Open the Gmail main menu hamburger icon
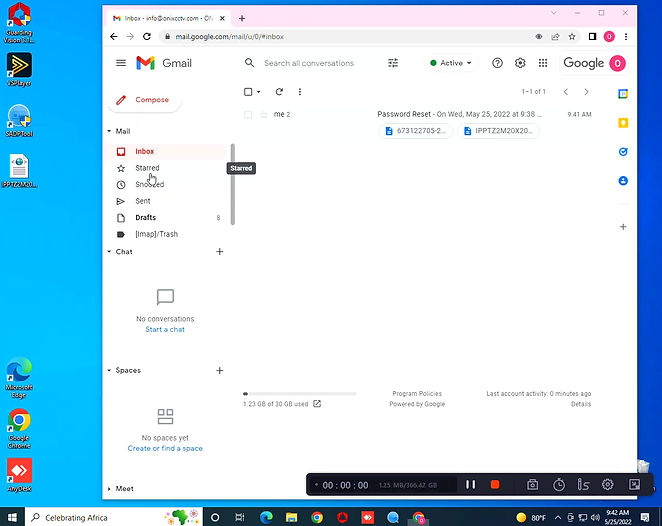Viewport: 662px width, 526px height. pos(121,63)
